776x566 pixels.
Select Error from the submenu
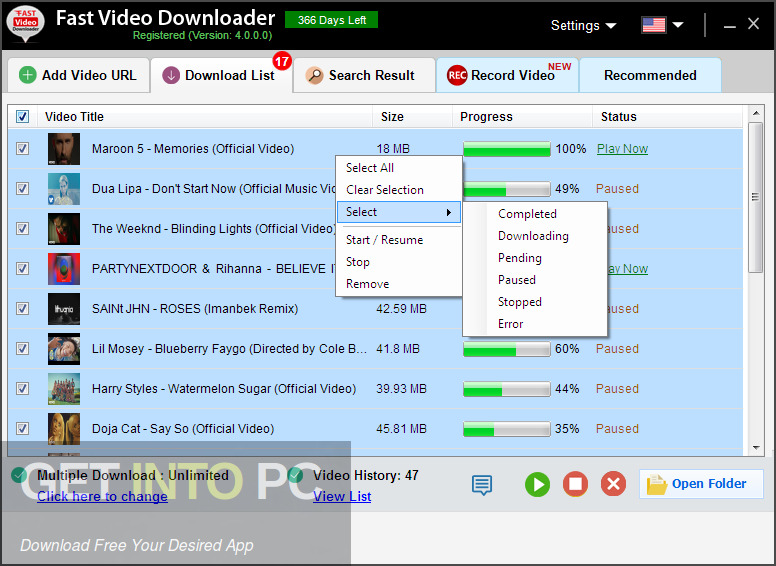pos(535,324)
